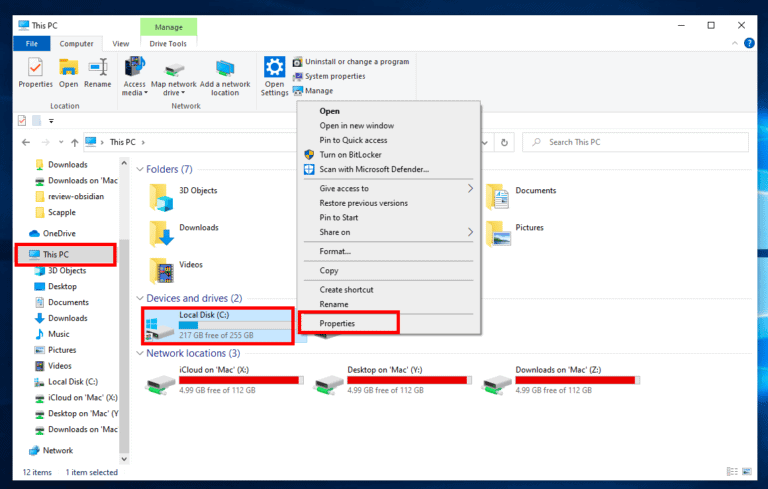Image resolution: width=768 pixels, height=489 pixels.
Task: Click the Map network drive icon
Action: pos(173,68)
